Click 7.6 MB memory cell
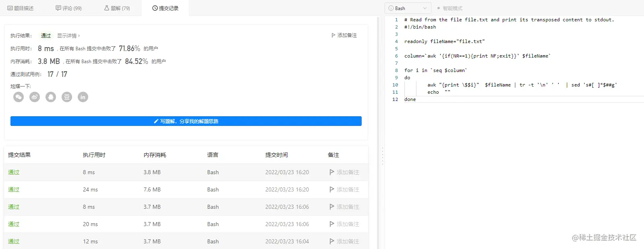 click(x=152, y=189)
